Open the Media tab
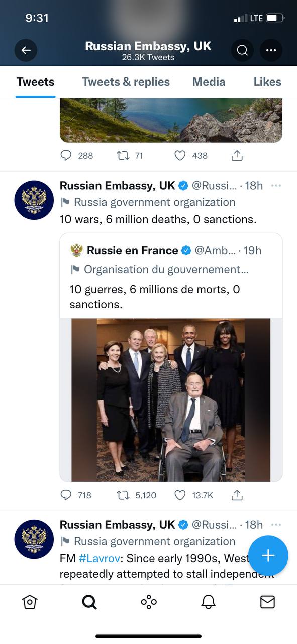The width and height of the screenshot is (297, 644). click(209, 82)
